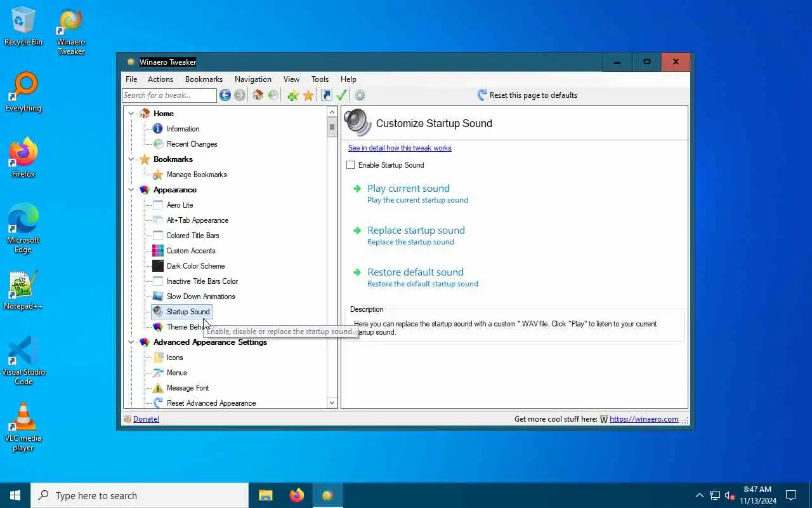Enable Startup Sound checkbox

(351, 165)
